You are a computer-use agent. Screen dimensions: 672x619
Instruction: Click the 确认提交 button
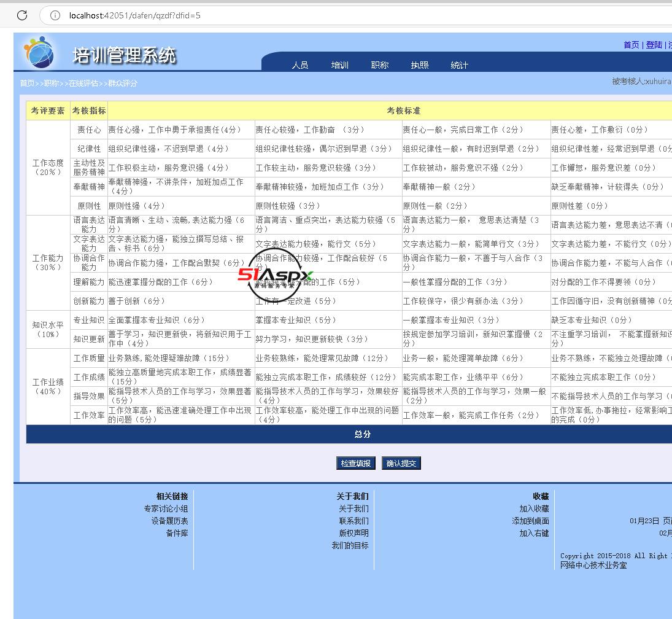point(401,463)
